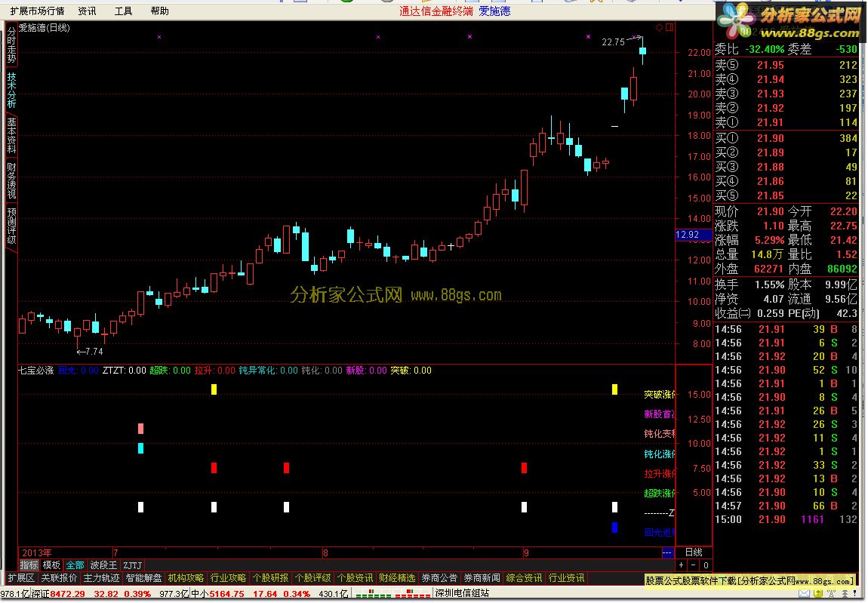Click the 卖① 21.91 order book row
Viewport: 868px width, 603px height.
point(786,123)
